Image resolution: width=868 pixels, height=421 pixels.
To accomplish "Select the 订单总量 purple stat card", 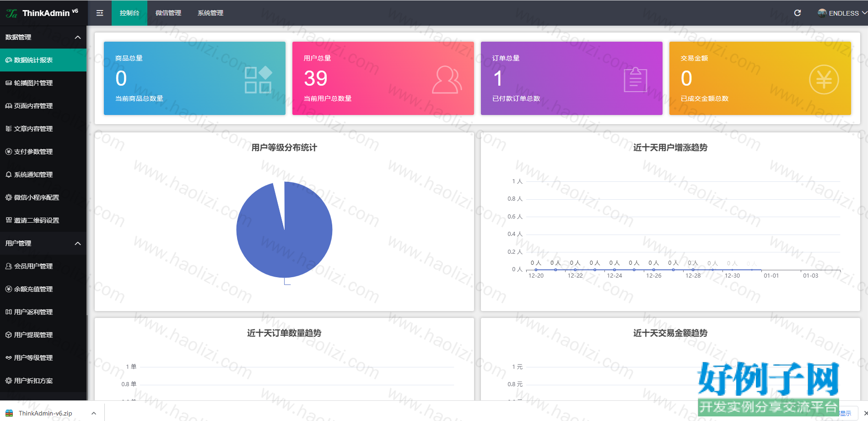I will coord(571,78).
